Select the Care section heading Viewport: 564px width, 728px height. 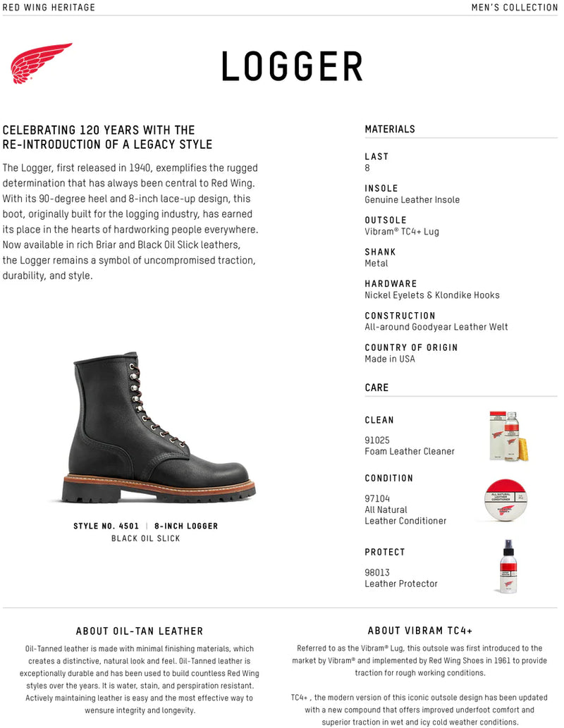click(376, 387)
